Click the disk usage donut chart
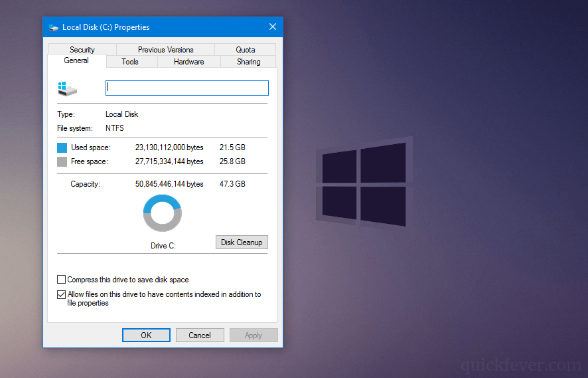588x378 pixels. pyautogui.click(x=163, y=213)
